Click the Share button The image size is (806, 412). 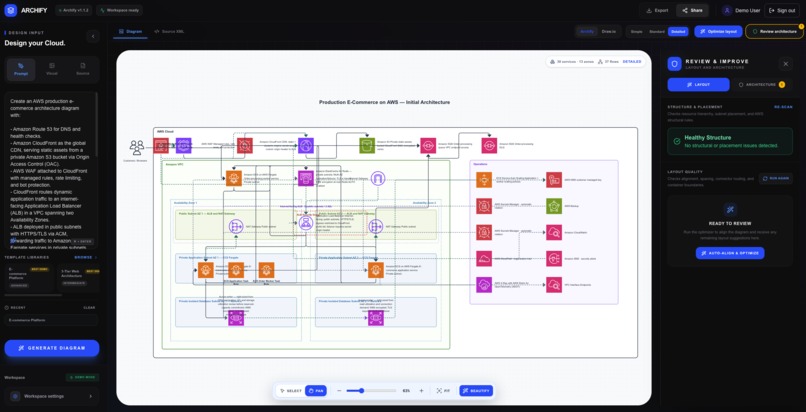pyautogui.click(x=692, y=10)
